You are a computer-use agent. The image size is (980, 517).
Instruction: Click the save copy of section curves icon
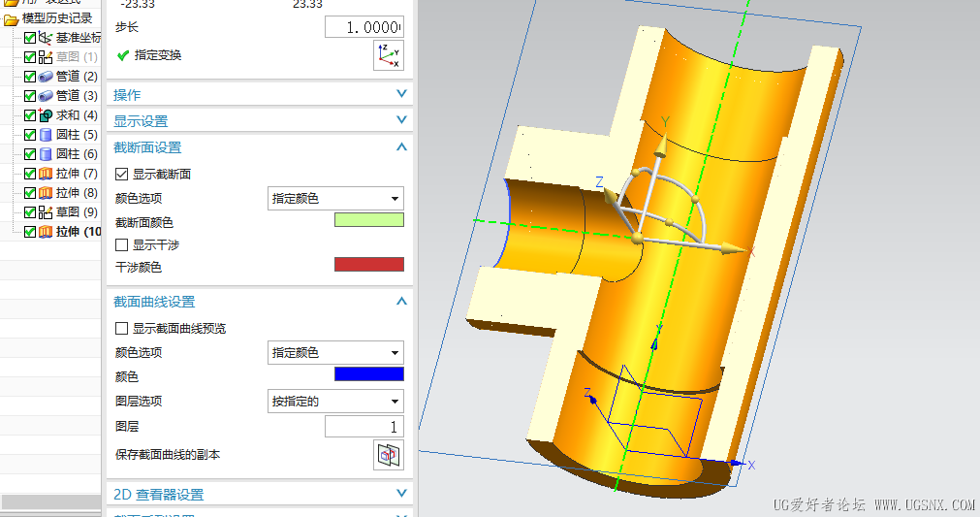[388, 455]
